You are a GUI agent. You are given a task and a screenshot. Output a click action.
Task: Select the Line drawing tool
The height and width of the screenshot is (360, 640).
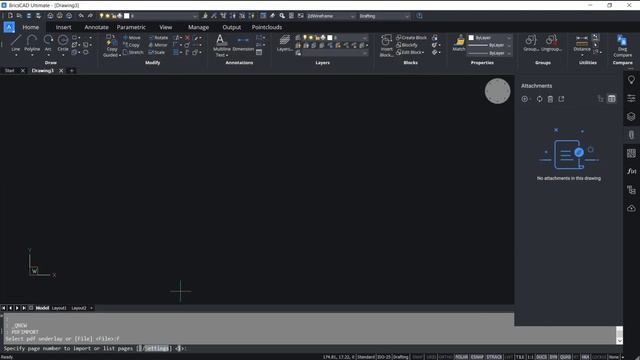(x=16, y=42)
